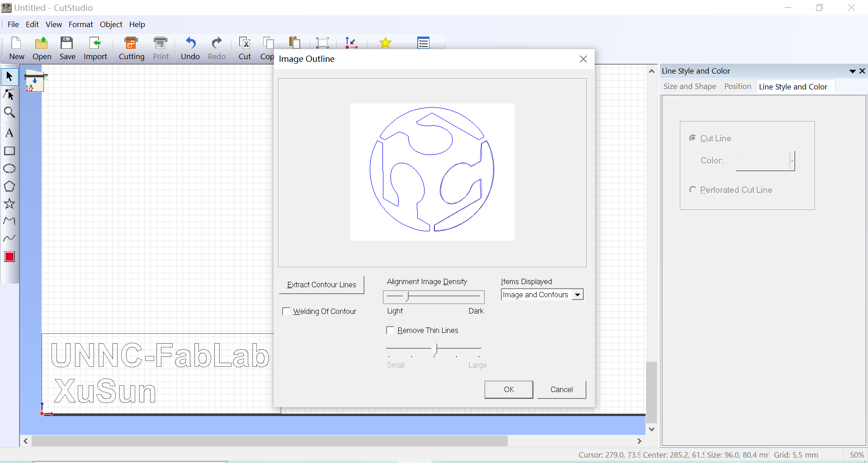The width and height of the screenshot is (868, 463).
Task: Click the blue properties list toolbar icon
Action: [424, 43]
